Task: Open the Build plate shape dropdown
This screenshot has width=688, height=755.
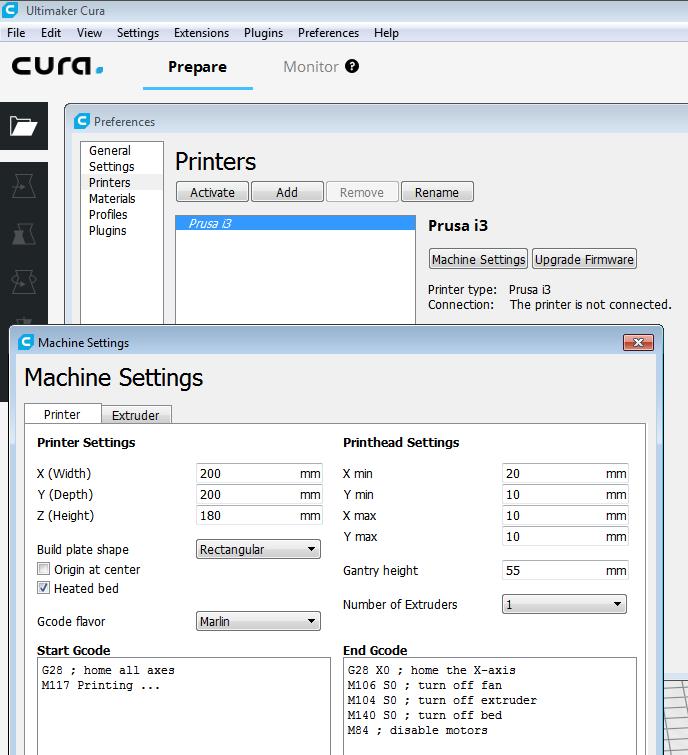Action: [x=258, y=549]
